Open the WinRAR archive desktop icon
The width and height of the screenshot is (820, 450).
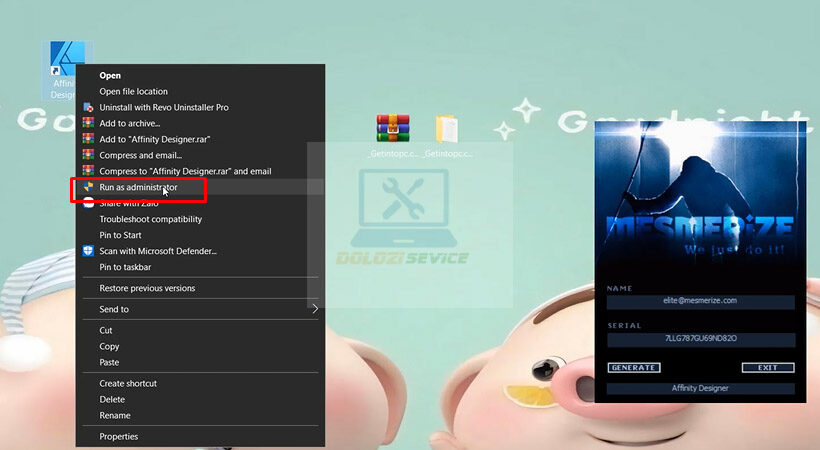[x=393, y=128]
